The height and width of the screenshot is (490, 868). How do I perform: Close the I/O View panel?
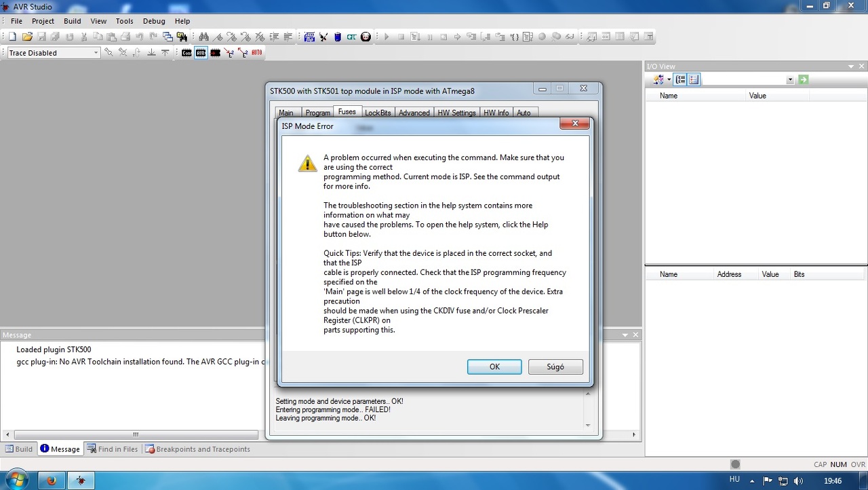[862, 67]
